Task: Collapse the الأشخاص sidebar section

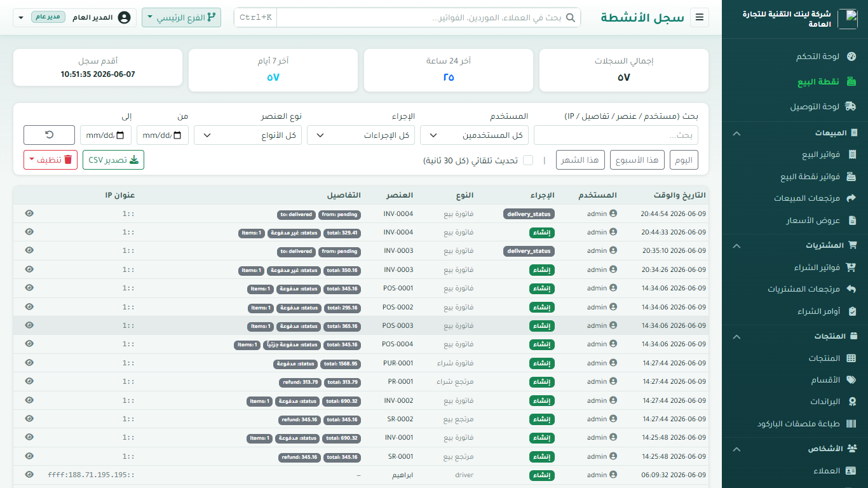Action: tap(736, 449)
